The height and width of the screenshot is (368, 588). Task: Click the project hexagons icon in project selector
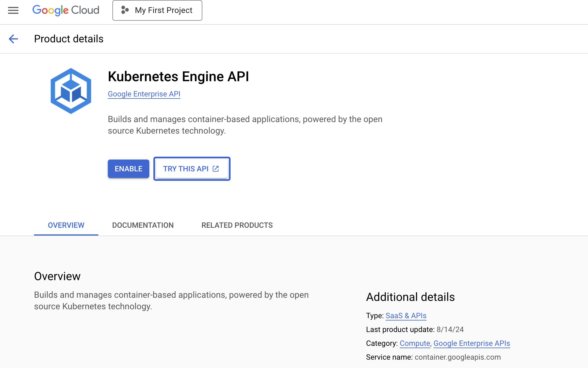(x=125, y=10)
